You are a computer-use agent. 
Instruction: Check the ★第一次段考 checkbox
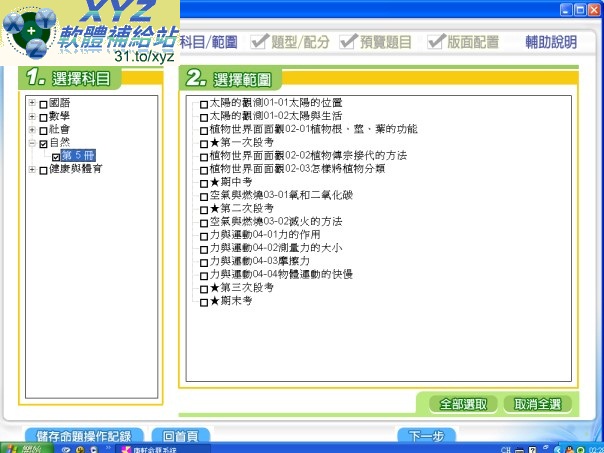pos(204,144)
